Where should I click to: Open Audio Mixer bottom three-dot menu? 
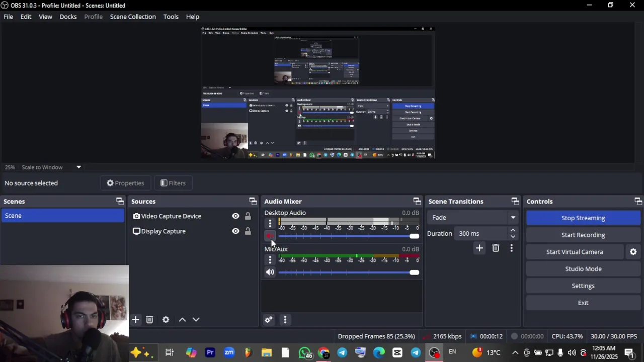click(285, 320)
